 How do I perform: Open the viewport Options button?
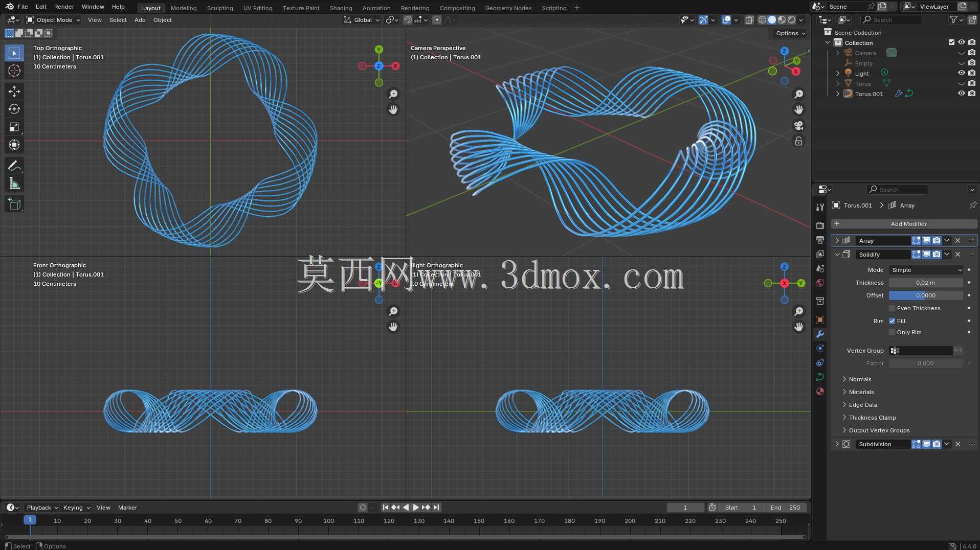790,33
